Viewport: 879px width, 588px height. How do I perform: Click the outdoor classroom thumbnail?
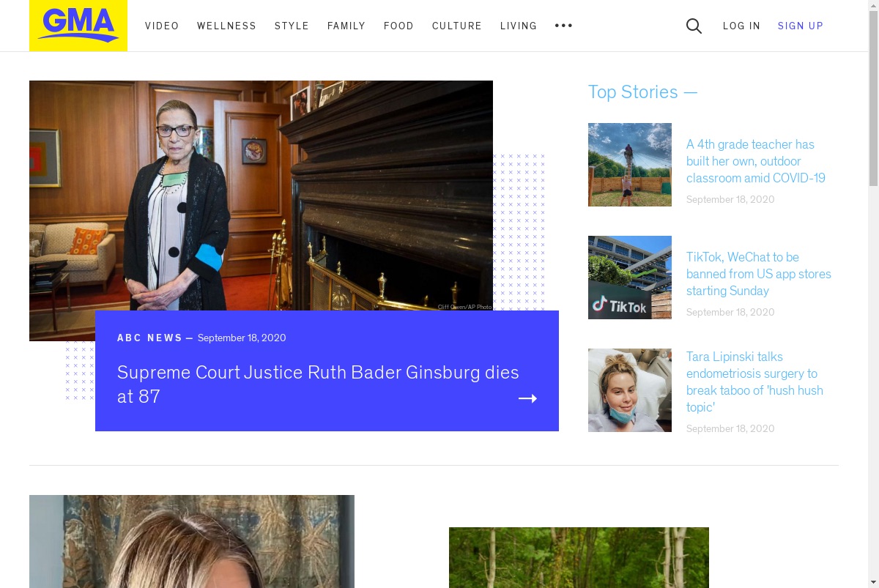click(x=630, y=165)
